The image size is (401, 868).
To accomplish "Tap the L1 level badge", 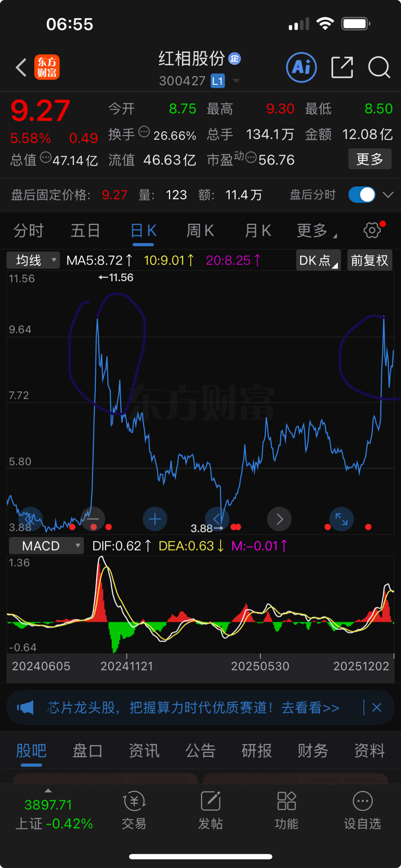I will point(217,81).
